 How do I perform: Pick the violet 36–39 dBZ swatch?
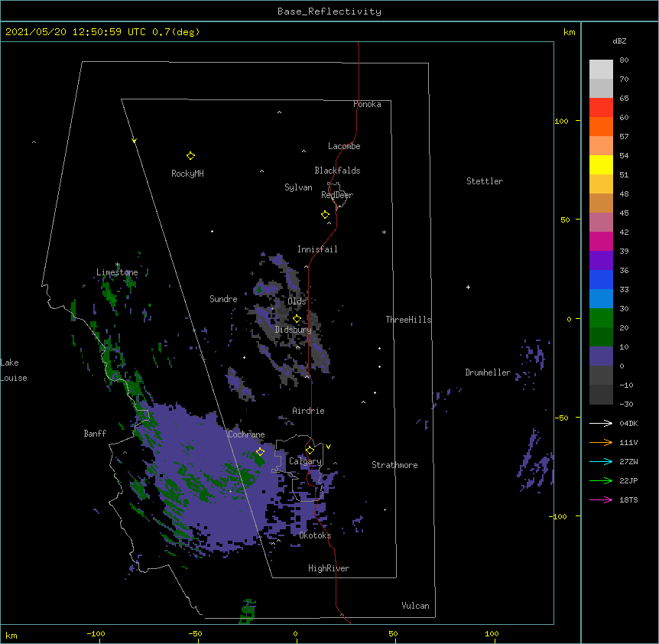click(x=601, y=261)
